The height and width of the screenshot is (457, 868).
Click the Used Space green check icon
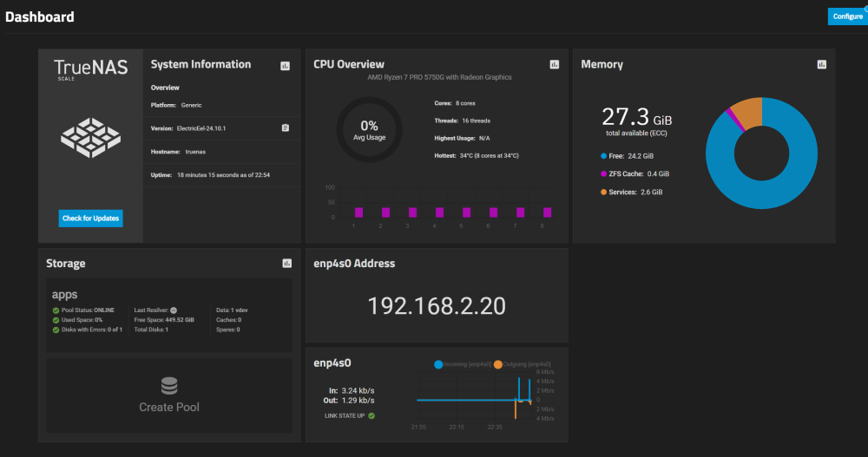pyautogui.click(x=56, y=320)
